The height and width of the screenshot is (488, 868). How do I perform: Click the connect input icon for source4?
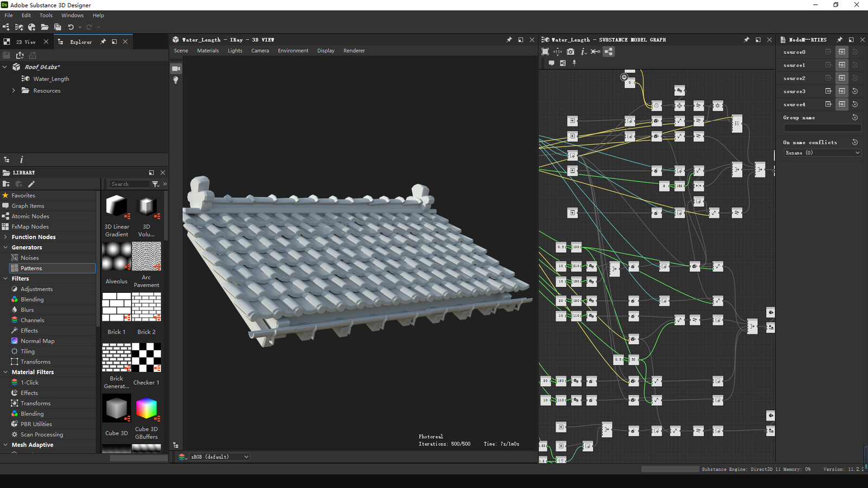(828, 104)
